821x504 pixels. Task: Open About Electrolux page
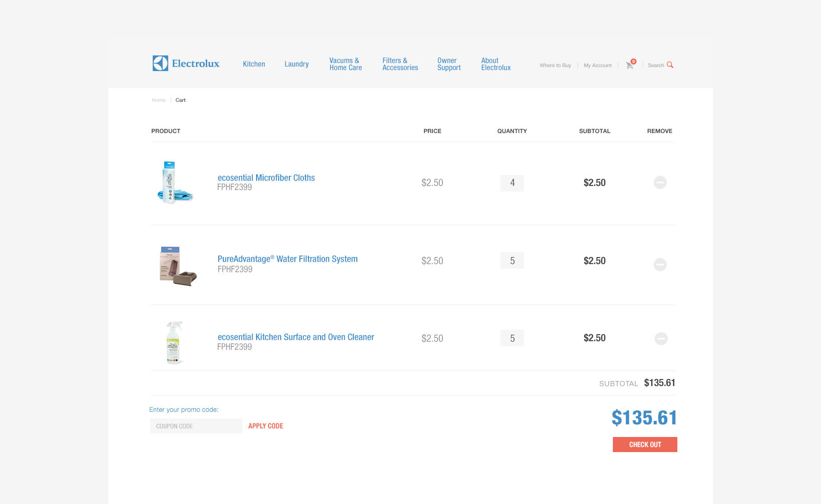495,64
